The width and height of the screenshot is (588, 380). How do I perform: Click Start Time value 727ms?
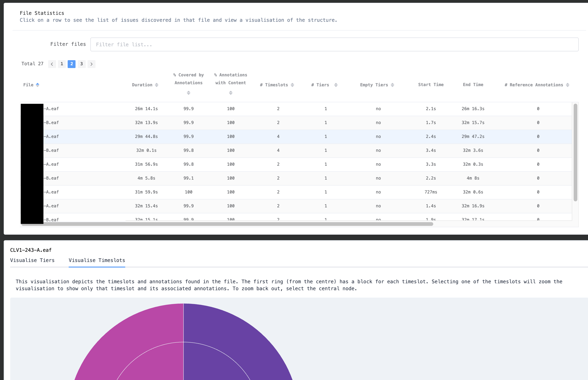[x=431, y=192]
